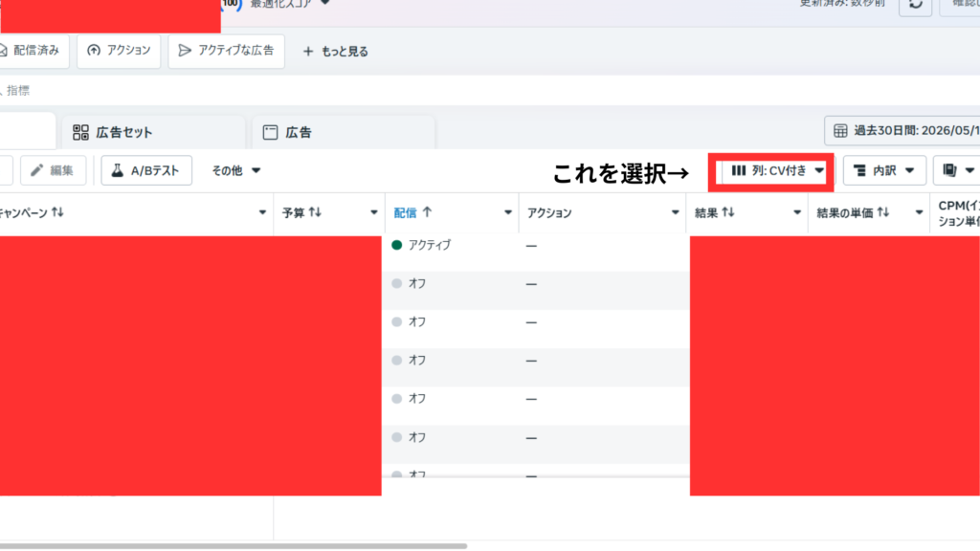Switch to the 広告セット tab

pyautogui.click(x=153, y=132)
